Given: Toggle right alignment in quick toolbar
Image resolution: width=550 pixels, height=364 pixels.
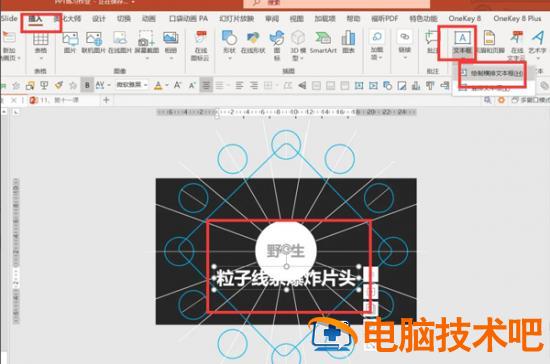Looking at the screenshot, I should (254, 85).
